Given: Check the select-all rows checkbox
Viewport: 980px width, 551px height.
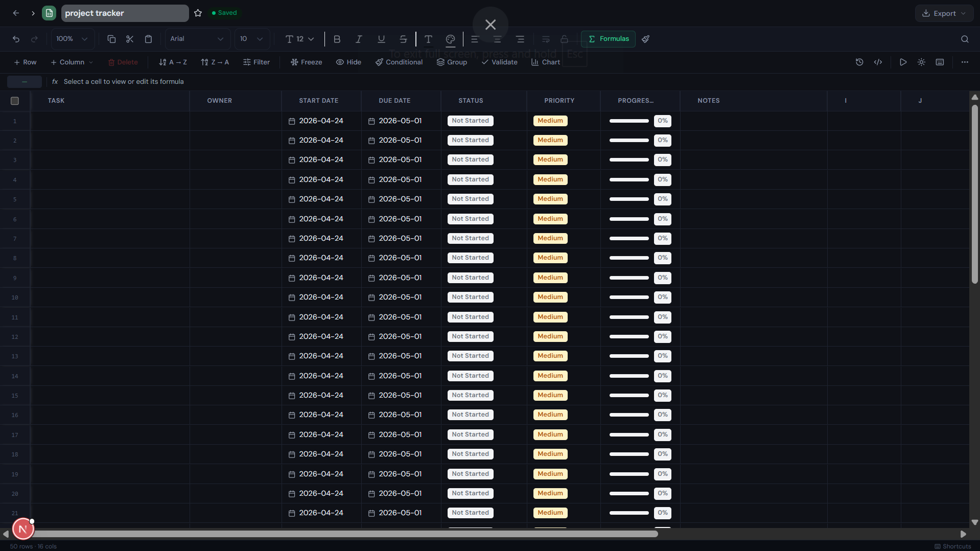Looking at the screenshot, I should [x=15, y=101].
